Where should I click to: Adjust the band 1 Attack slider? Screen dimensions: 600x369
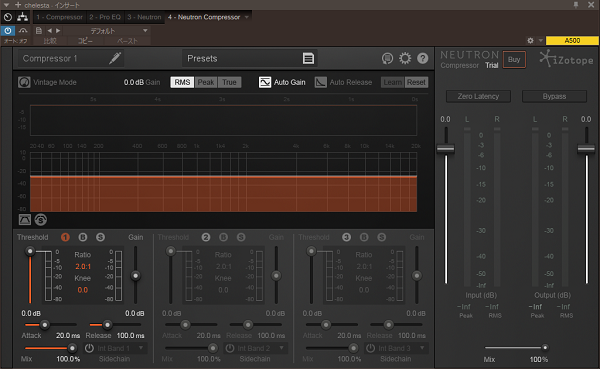[x=45, y=325]
